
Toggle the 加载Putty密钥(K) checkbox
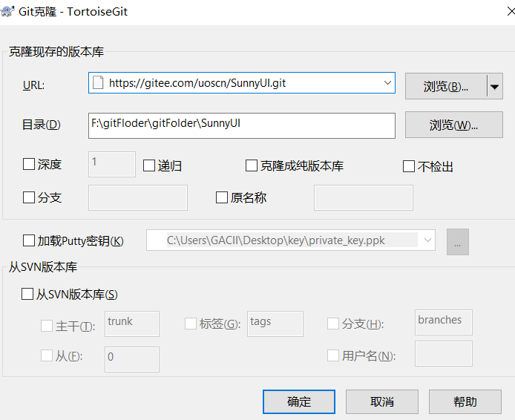[x=29, y=240]
